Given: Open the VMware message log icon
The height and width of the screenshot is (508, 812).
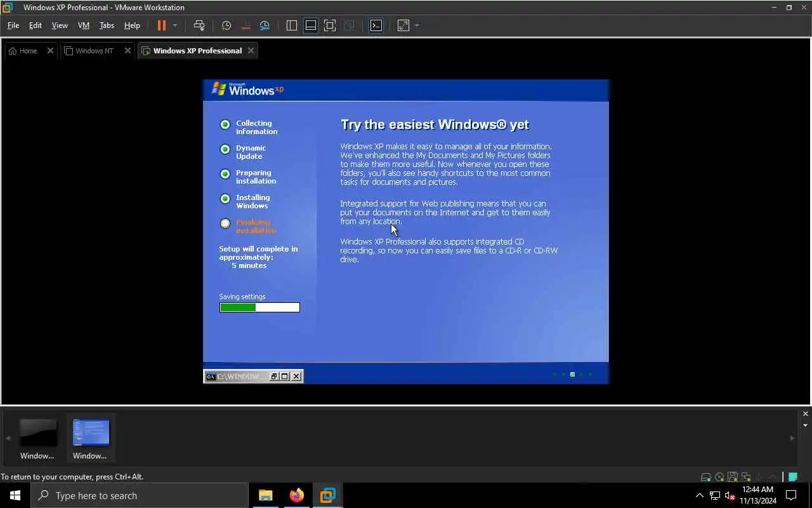Looking at the screenshot, I should pyautogui.click(x=793, y=477).
